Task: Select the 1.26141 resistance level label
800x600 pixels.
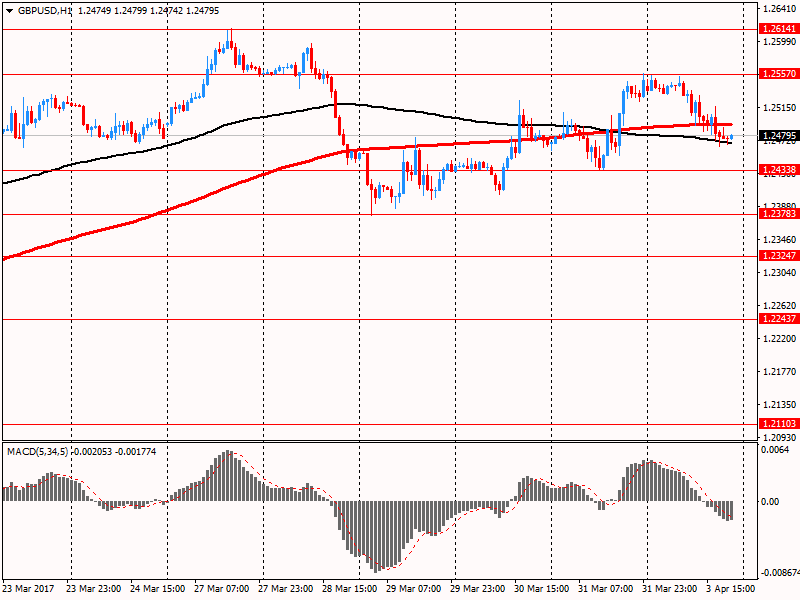Action: click(x=779, y=29)
